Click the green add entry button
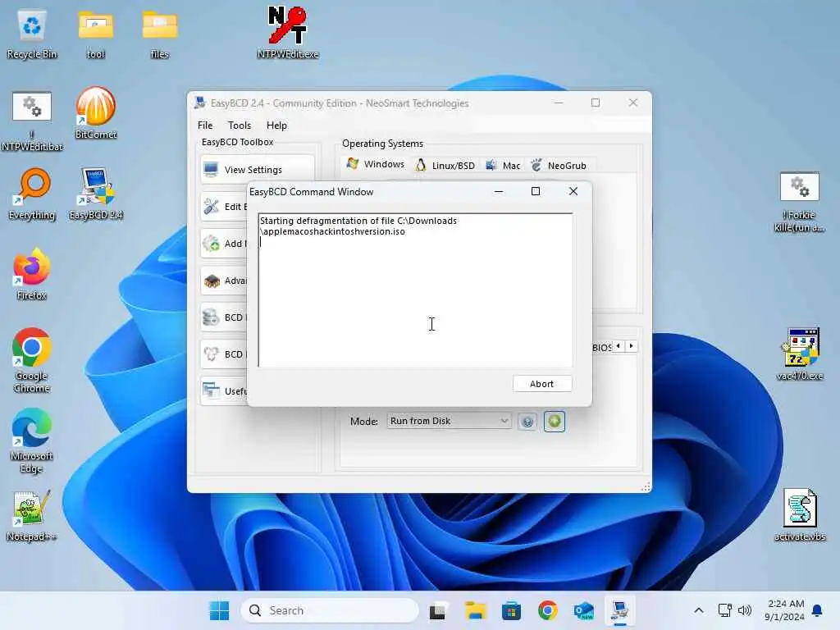840x630 pixels. pyautogui.click(x=555, y=422)
